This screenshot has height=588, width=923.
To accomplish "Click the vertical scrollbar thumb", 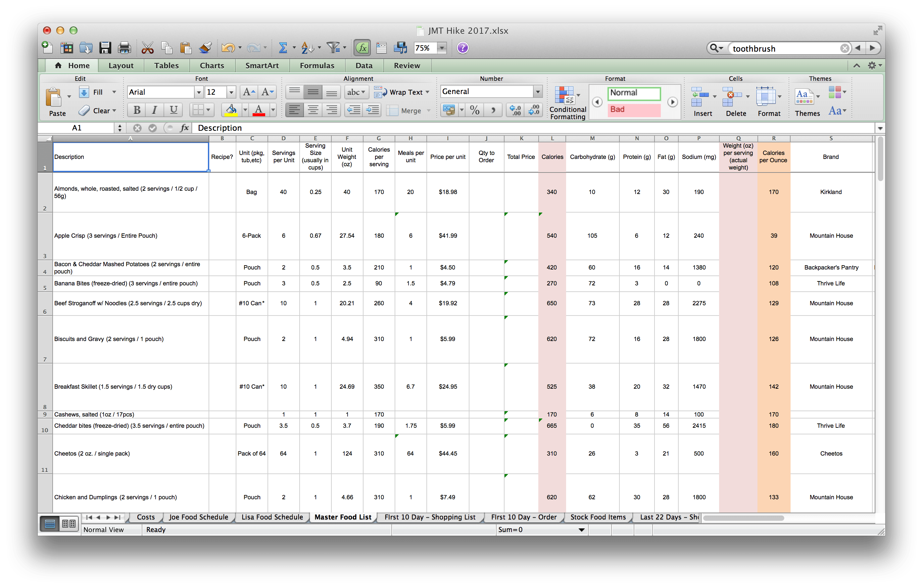I will coord(880,159).
